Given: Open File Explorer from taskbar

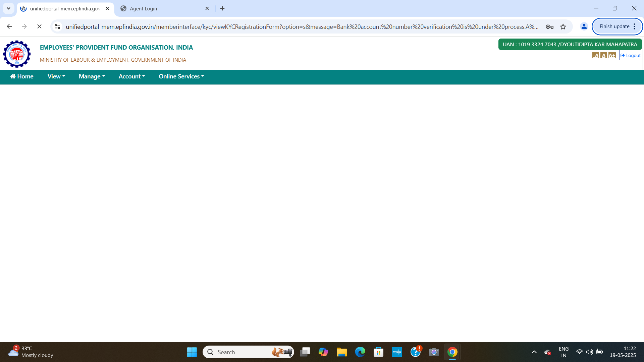Looking at the screenshot, I should [341, 352].
